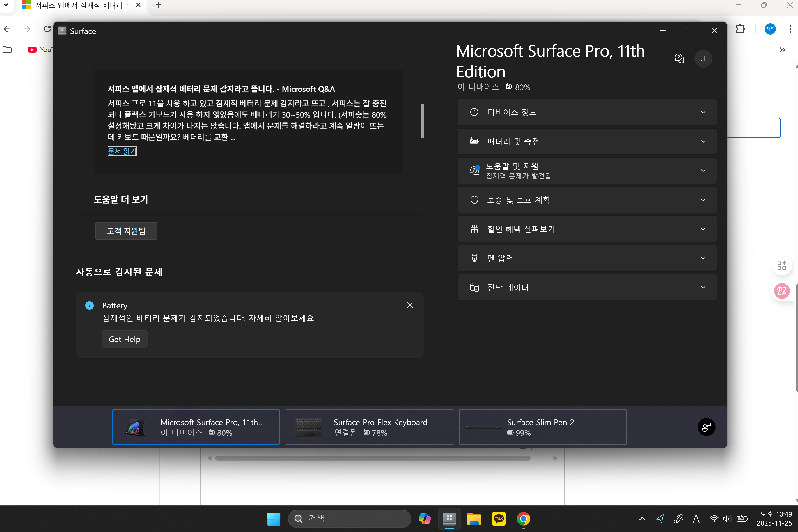Viewport: 798px width, 532px height.
Task: Expand the 디바이스 정보 section
Action: pos(587,112)
